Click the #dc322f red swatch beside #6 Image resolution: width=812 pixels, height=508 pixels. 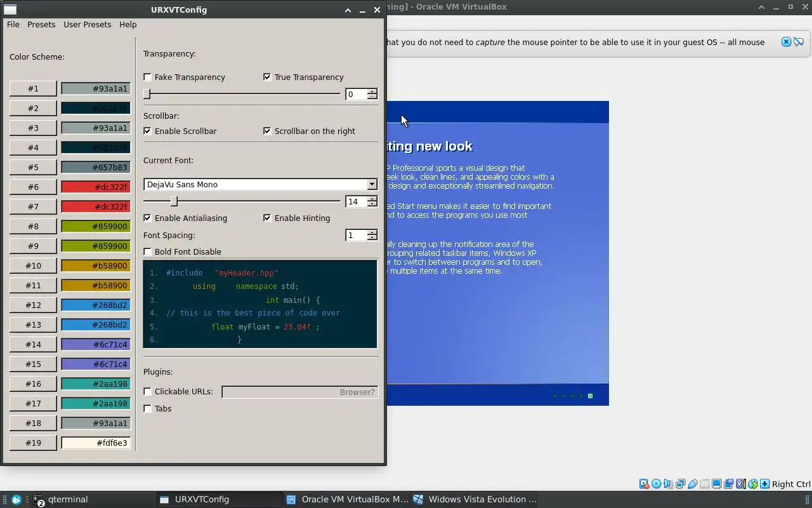click(x=96, y=187)
